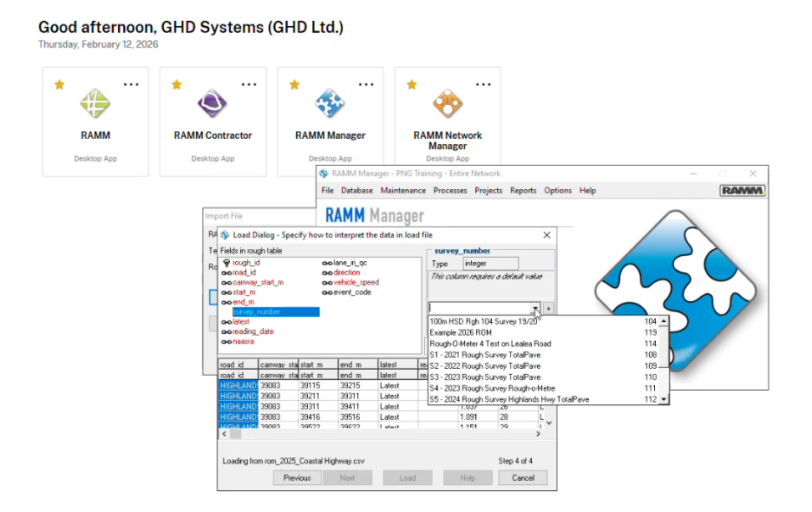Click the RAMM logo in menu bar
Viewport: 812px width, 512px height.
(x=743, y=191)
